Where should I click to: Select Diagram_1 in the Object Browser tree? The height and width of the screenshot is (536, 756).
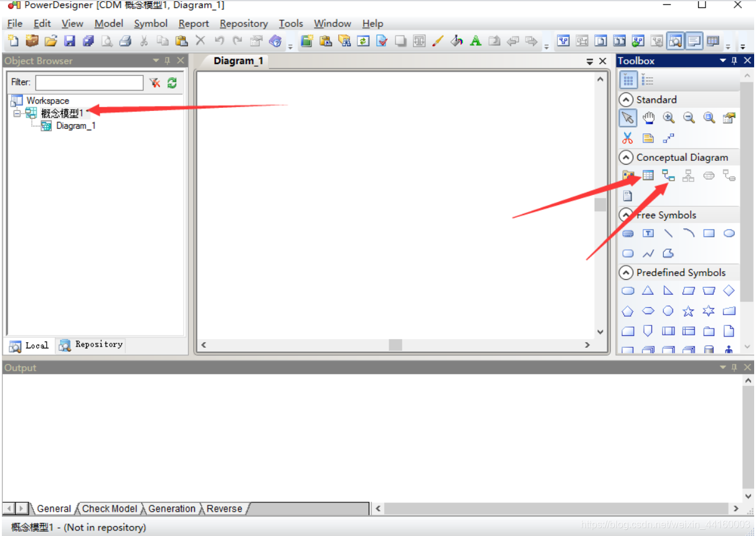(75, 126)
